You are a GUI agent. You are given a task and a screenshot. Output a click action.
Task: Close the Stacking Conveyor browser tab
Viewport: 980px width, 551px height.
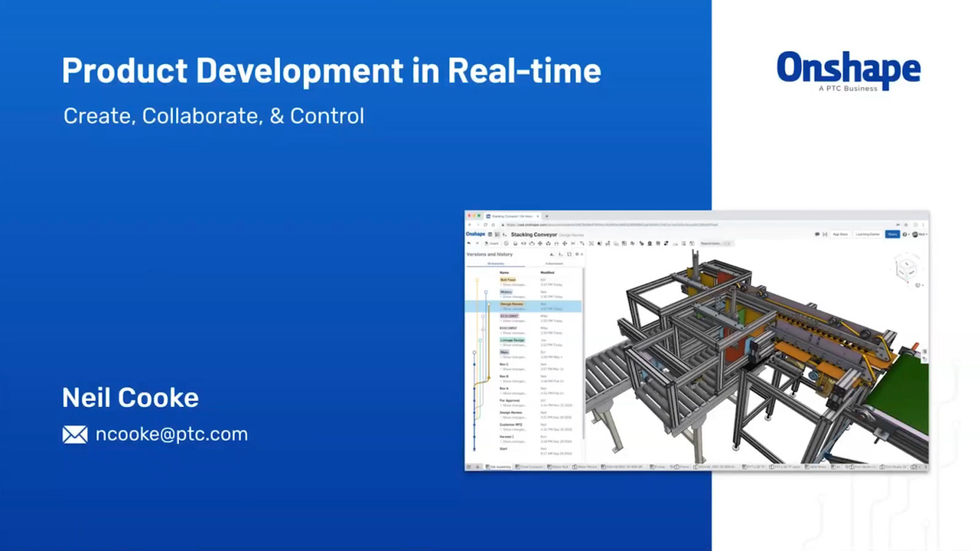click(537, 217)
